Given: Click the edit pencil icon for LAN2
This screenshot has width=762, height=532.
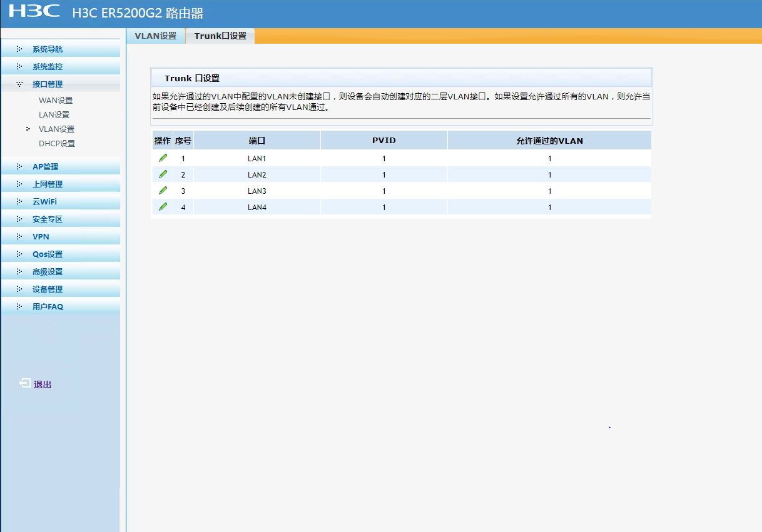Looking at the screenshot, I should (x=163, y=174).
